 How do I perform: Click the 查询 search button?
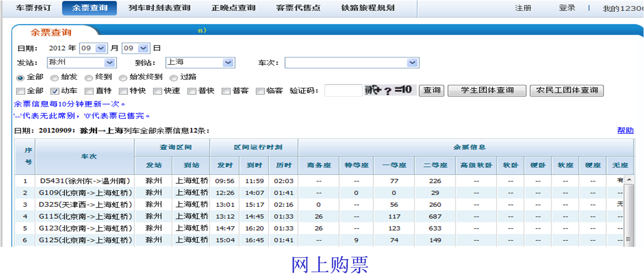point(431,90)
